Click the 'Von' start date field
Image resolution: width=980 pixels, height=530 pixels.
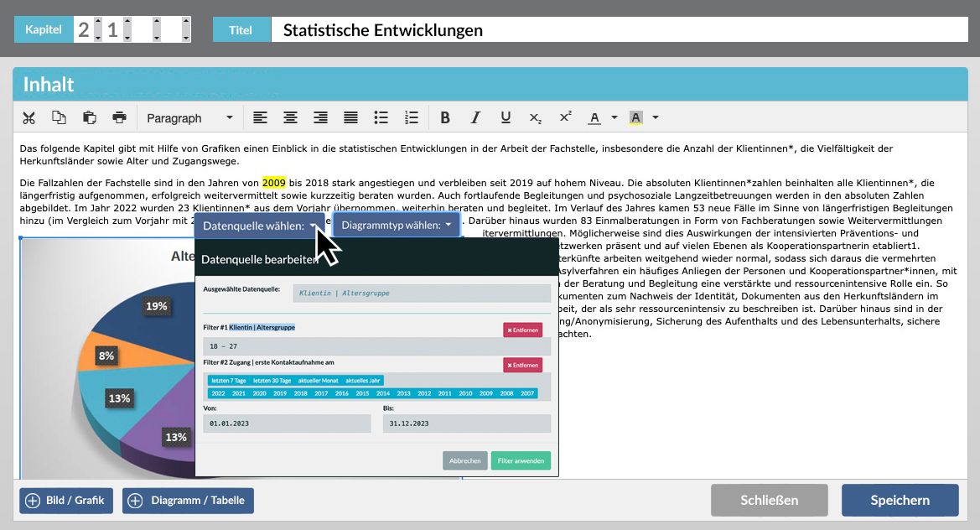tap(287, 424)
